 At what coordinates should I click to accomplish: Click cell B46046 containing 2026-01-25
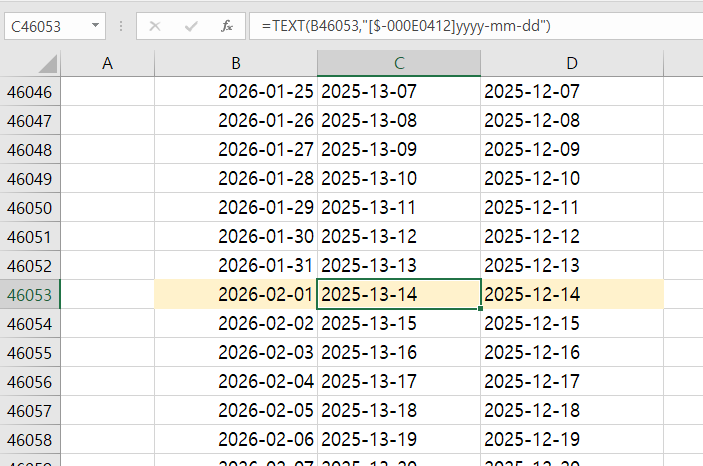pos(236,92)
